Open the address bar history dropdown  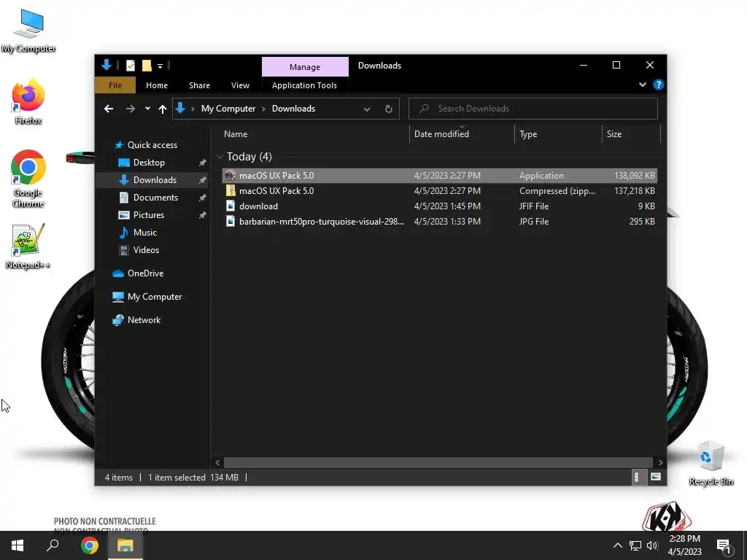click(x=367, y=109)
